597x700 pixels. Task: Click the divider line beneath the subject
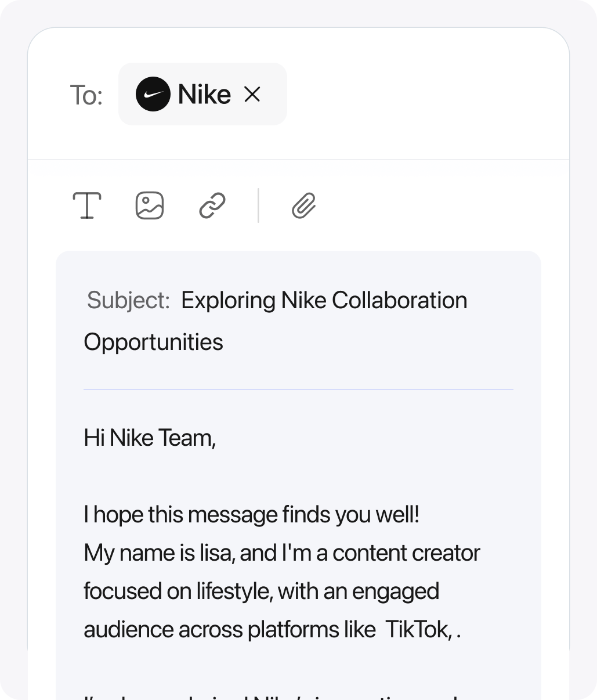[x=298, y=389]
